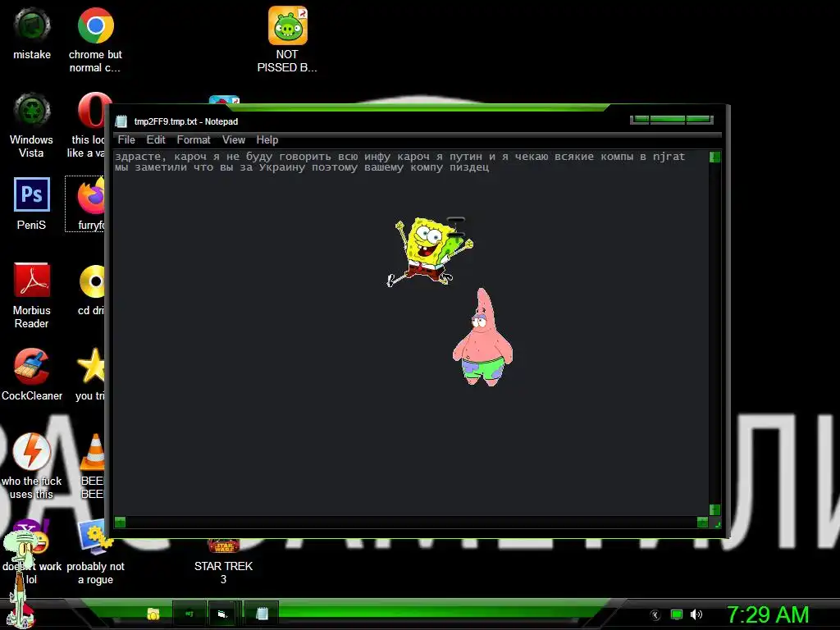Click the Notepad icon in the title bar

coord(121,121)
